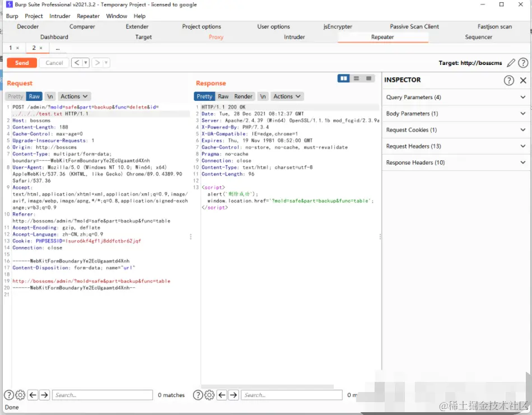Open request search help icon

(x=9, y=395)
